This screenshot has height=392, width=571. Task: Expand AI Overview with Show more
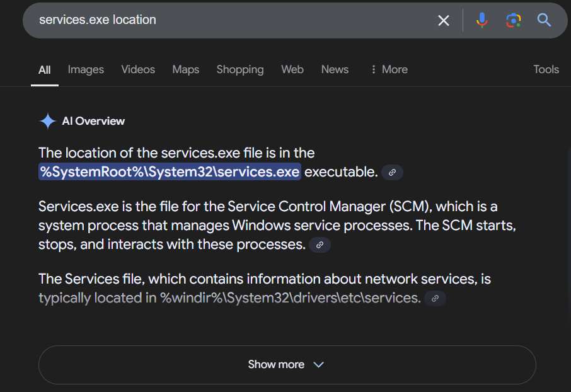pos(287,365)
